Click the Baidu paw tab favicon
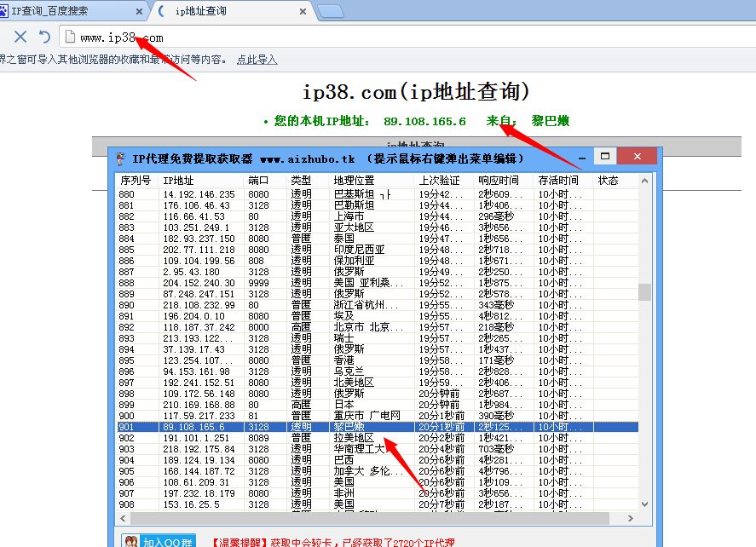Viewport: 756px width, 547px height. (x=4, y=10)
